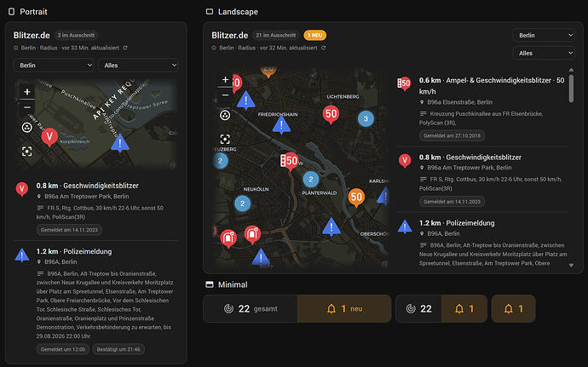Screen dimensions: 588x367
Task: Click B96a Elsenstraße, Berlin address
Action: click(460, 102)
